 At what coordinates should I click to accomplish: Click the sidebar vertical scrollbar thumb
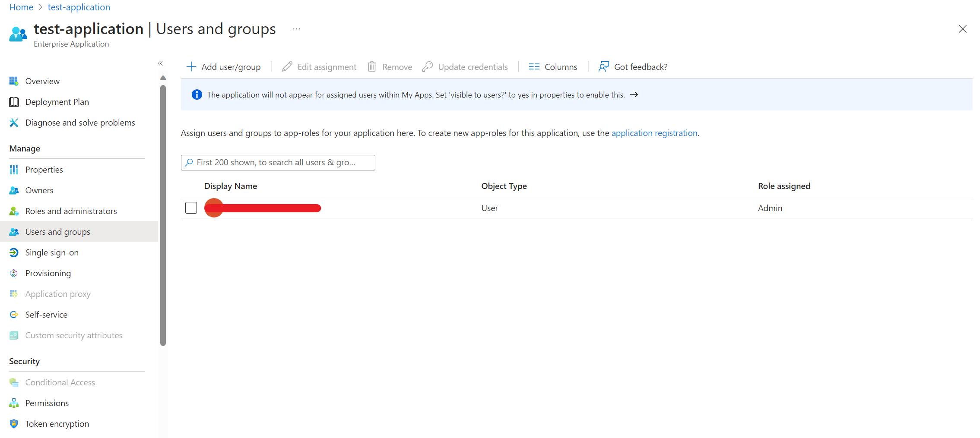click(x=163, y=215)
